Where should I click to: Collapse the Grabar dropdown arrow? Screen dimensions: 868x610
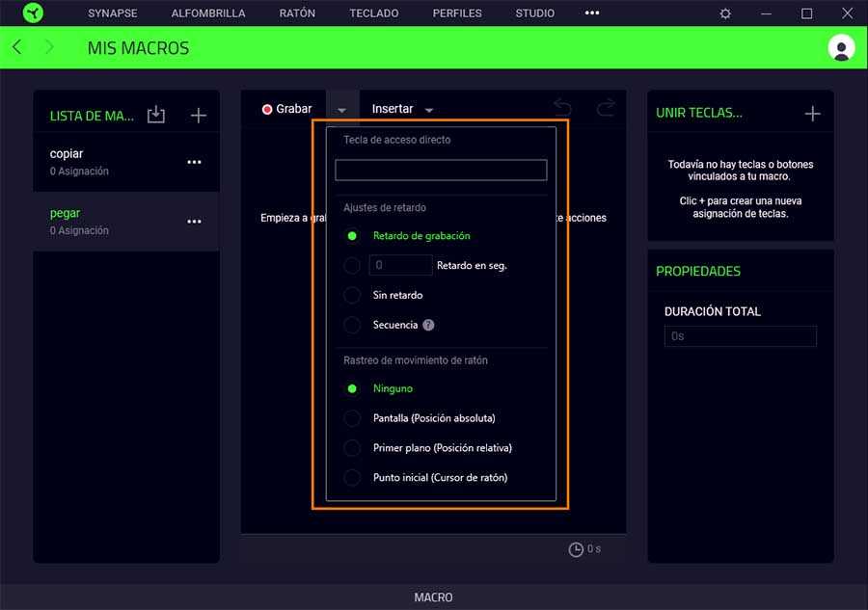click(341, 110)
